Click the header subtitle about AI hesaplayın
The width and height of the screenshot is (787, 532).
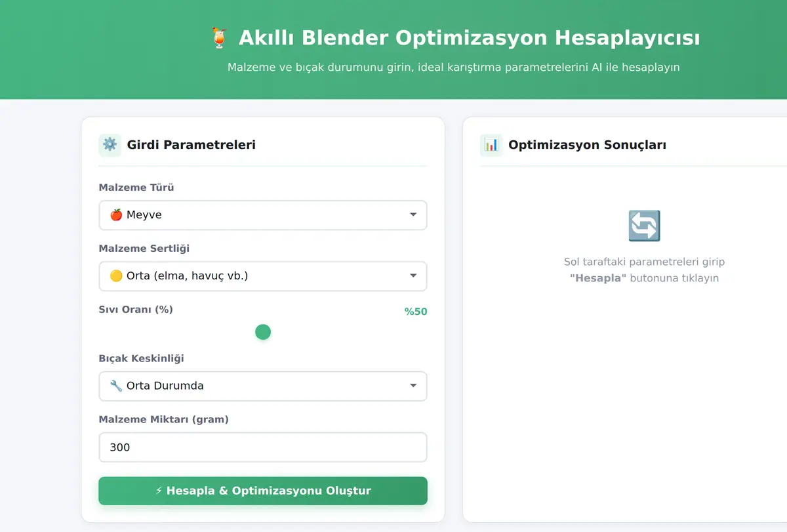coord(454,67)
